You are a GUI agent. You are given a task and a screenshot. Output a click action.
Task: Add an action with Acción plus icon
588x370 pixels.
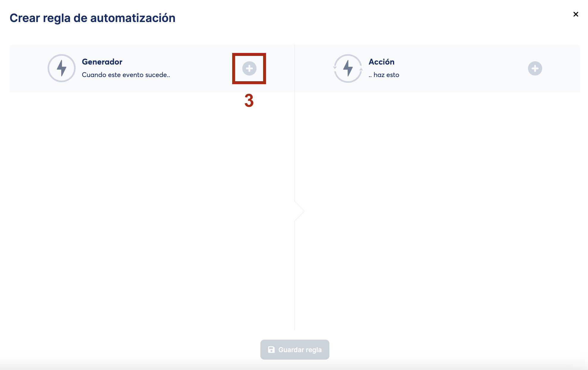535,69
